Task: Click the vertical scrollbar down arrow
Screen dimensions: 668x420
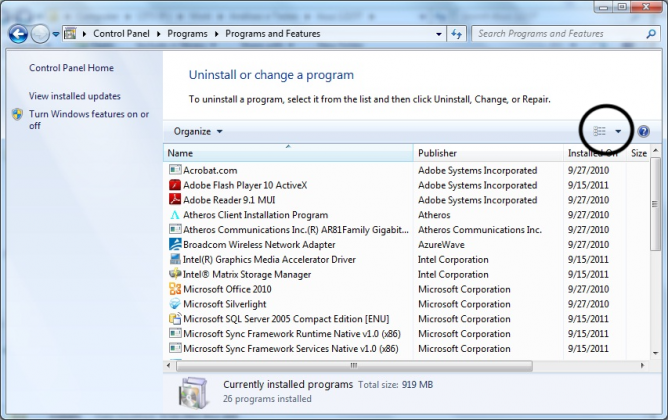Action: (655, 353)
